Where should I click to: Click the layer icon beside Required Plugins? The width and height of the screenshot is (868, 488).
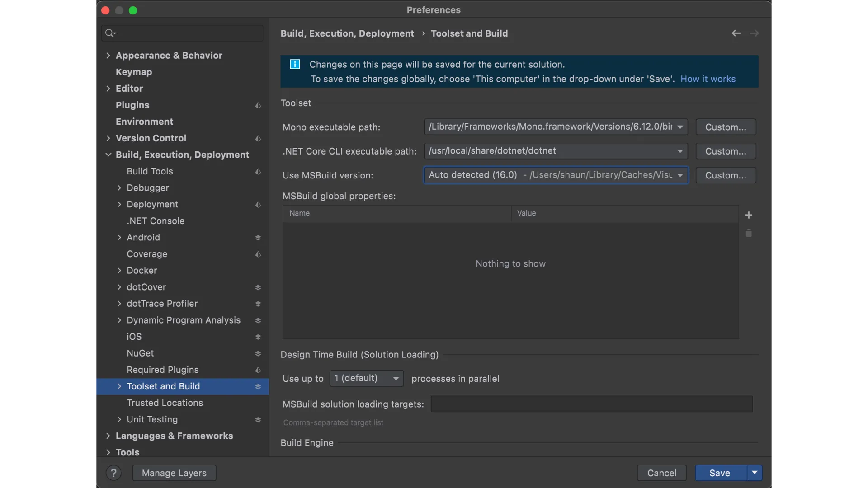coord(258,370)
